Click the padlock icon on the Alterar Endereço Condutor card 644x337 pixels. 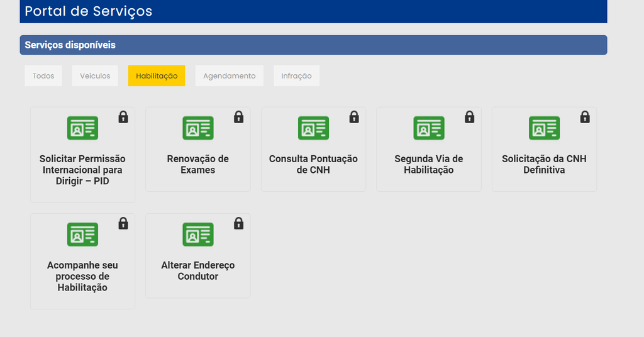238,223
